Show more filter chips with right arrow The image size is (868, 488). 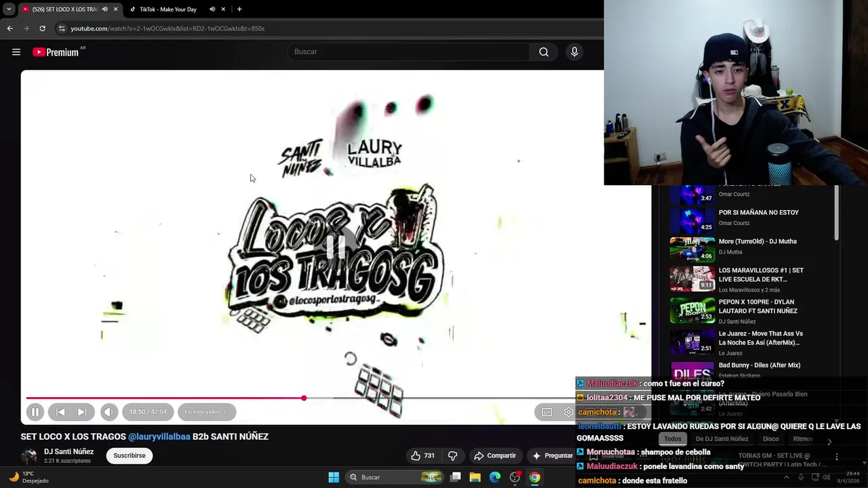coord(829,441)
